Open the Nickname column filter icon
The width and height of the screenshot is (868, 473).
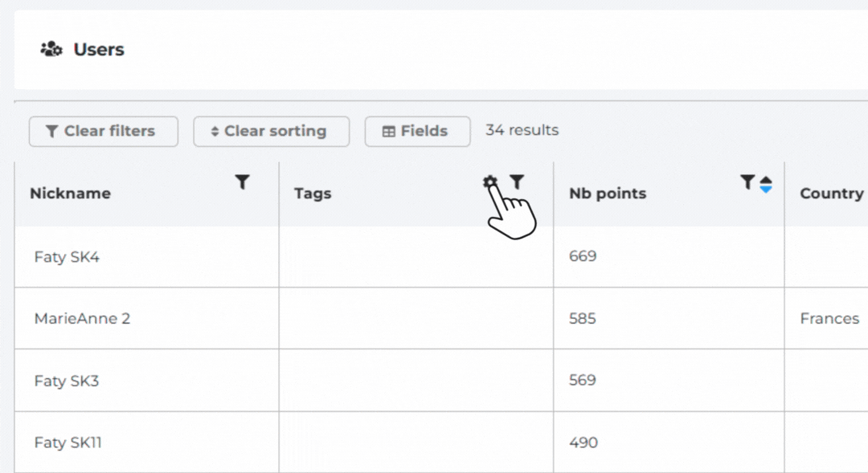pyautogui.click(x=243, y=181)
